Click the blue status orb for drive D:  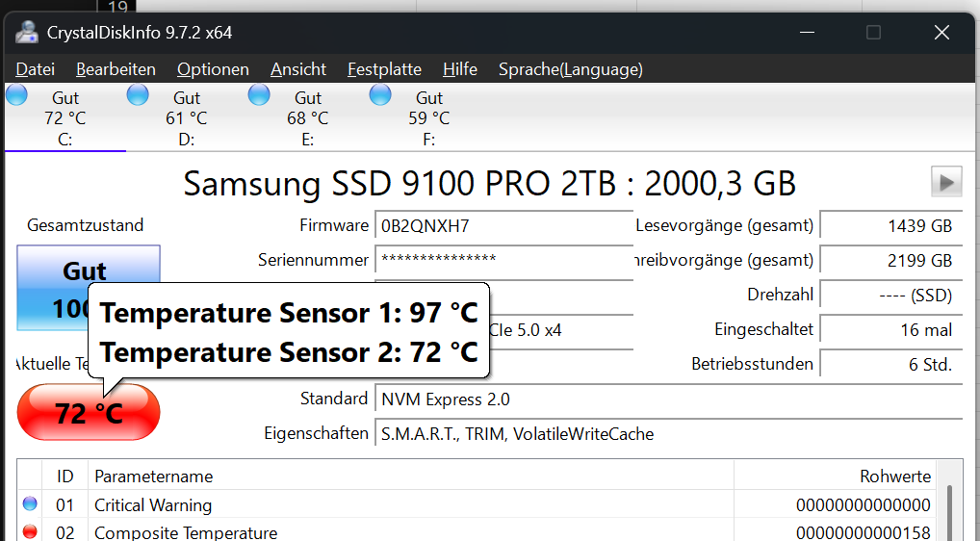138,95
